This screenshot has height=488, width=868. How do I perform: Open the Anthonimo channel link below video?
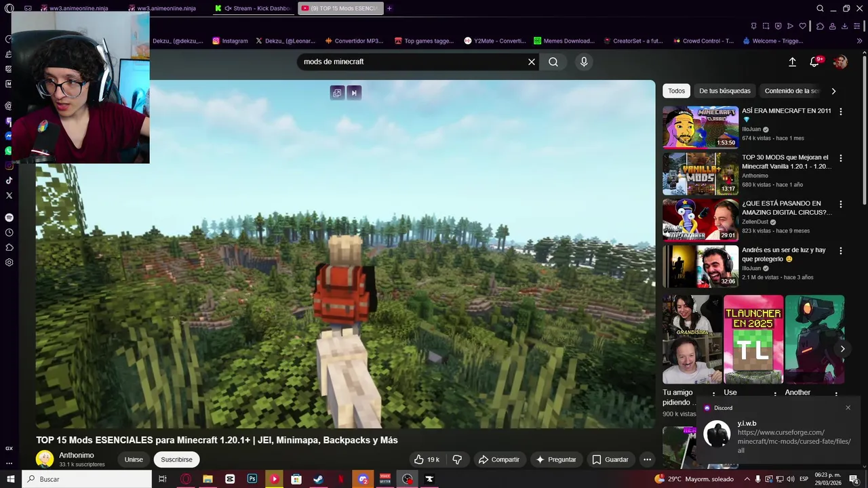pyautogui.click(x=77, y=455)
